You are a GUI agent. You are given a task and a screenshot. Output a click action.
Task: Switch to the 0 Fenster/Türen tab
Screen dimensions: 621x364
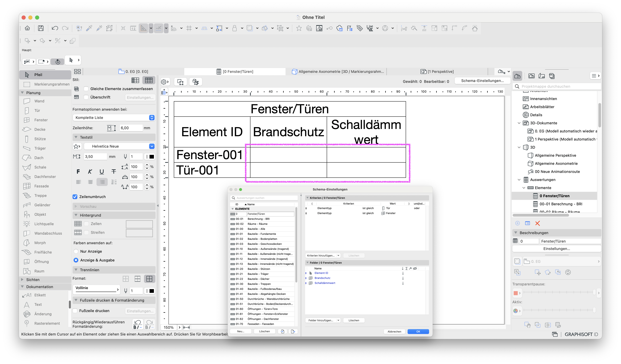coord(235,71)
